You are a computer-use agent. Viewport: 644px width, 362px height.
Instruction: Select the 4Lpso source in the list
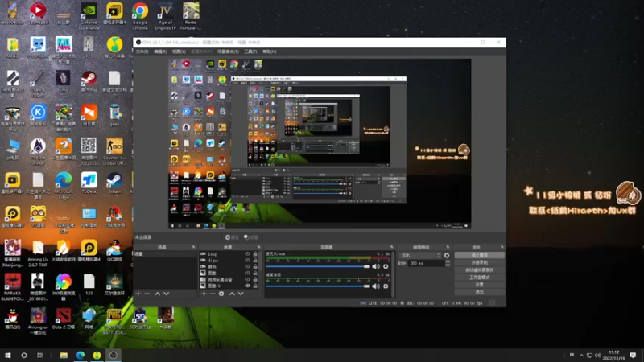click(x=217, y=260)
